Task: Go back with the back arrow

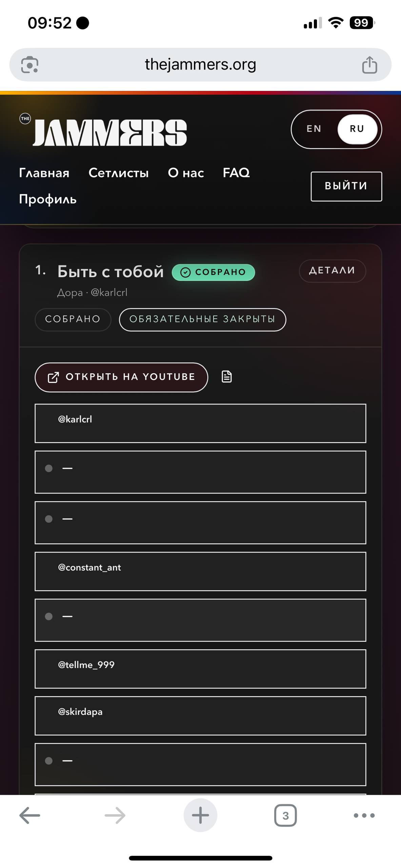Action: coord(30,815)
